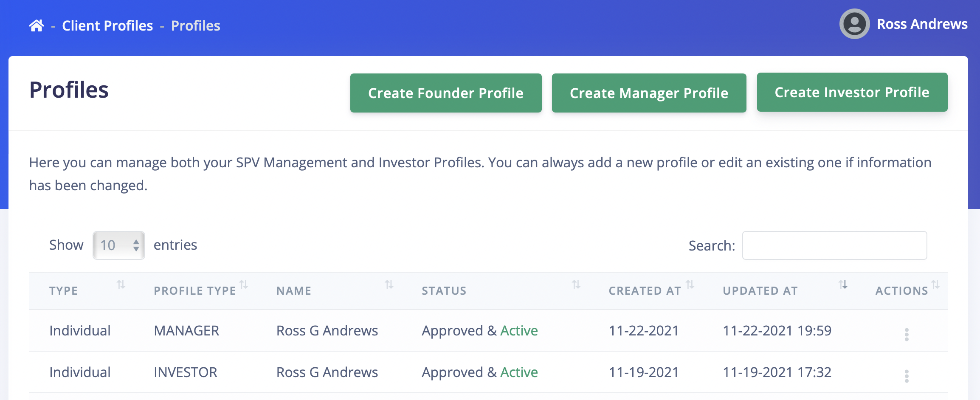Sort by Updated At column arrows
The image size is (980, 400).
point(843,285)
